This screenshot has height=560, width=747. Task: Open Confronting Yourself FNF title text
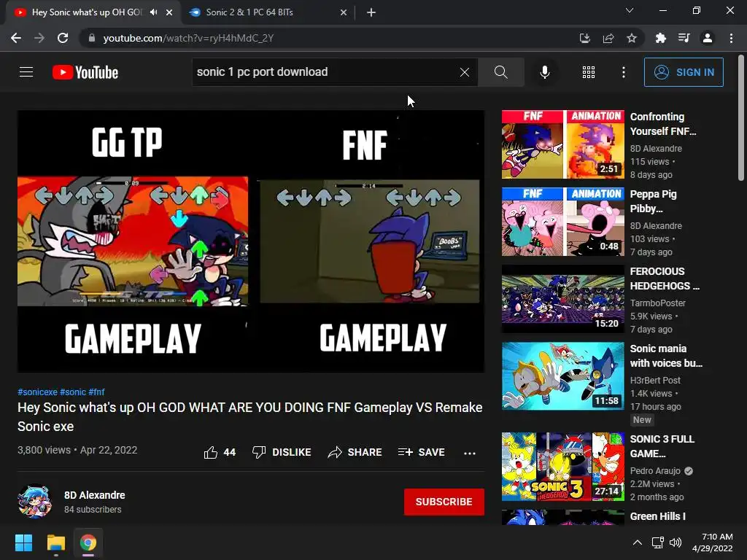click(663, 124)
